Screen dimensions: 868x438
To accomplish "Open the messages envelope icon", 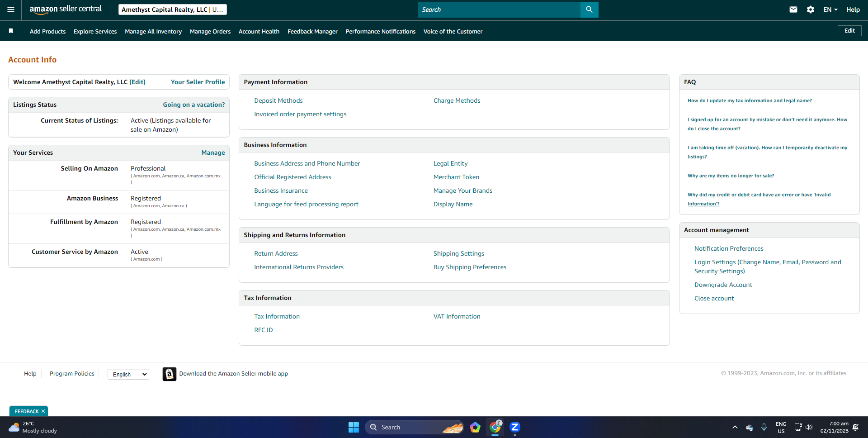I will click(x=793, y=10).
